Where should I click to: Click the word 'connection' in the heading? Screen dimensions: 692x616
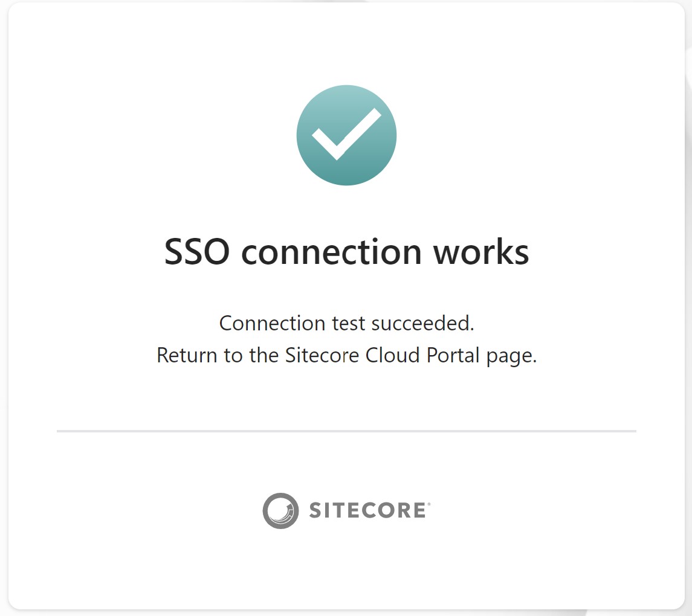[331, 252]
